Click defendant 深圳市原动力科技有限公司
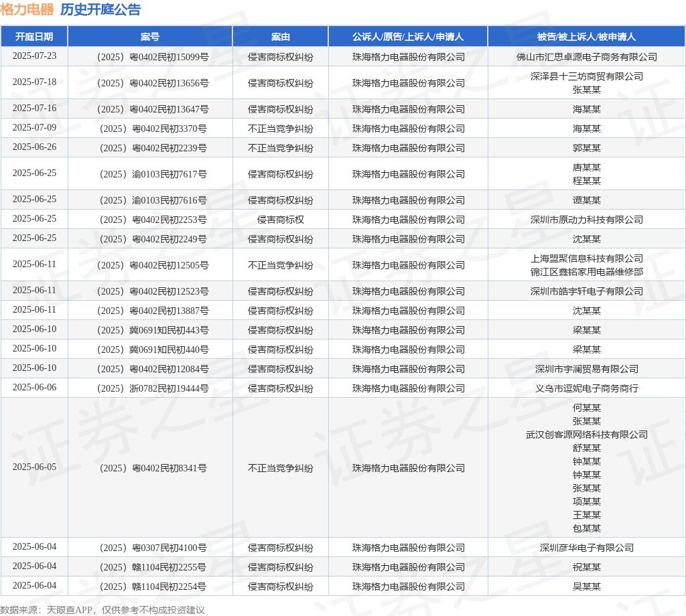The height and width of the screenshot is (616, 686). point(587,220)
